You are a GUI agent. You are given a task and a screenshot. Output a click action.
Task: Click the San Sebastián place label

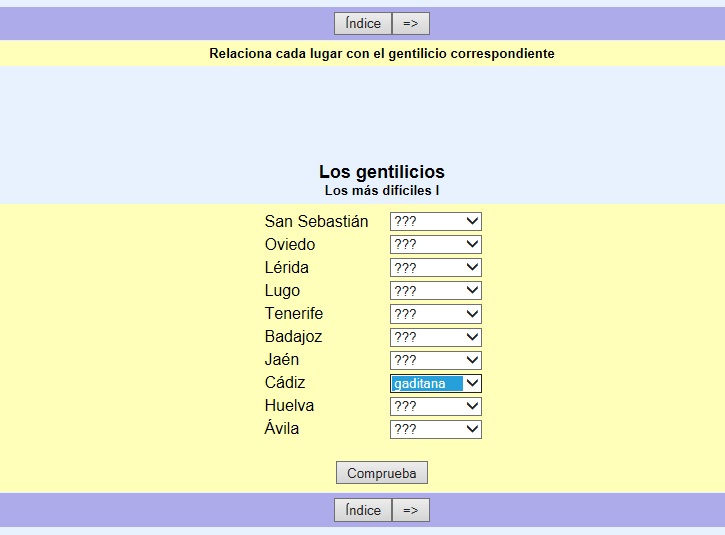[316, 221]
